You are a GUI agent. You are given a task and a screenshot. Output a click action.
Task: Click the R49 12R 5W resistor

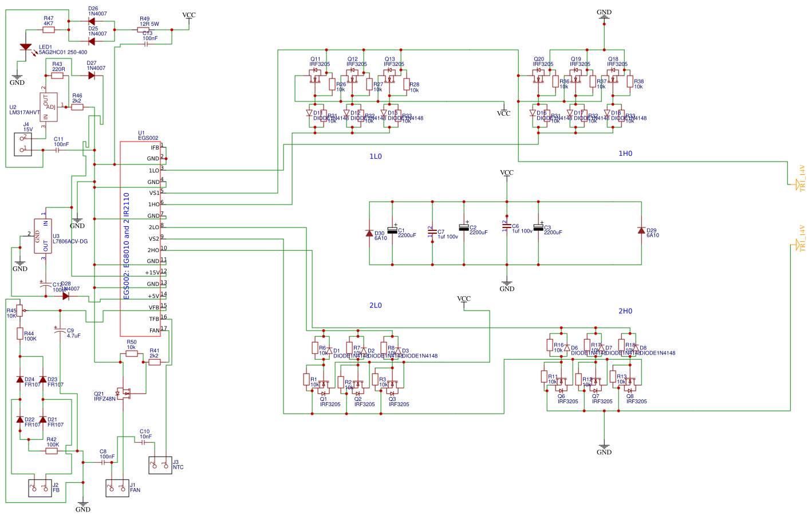pos(143,30)
